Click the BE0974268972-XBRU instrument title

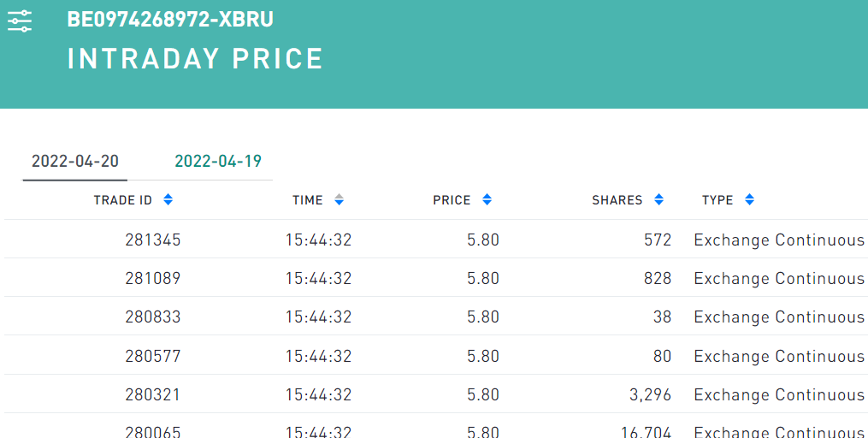(x=170, y=20)
